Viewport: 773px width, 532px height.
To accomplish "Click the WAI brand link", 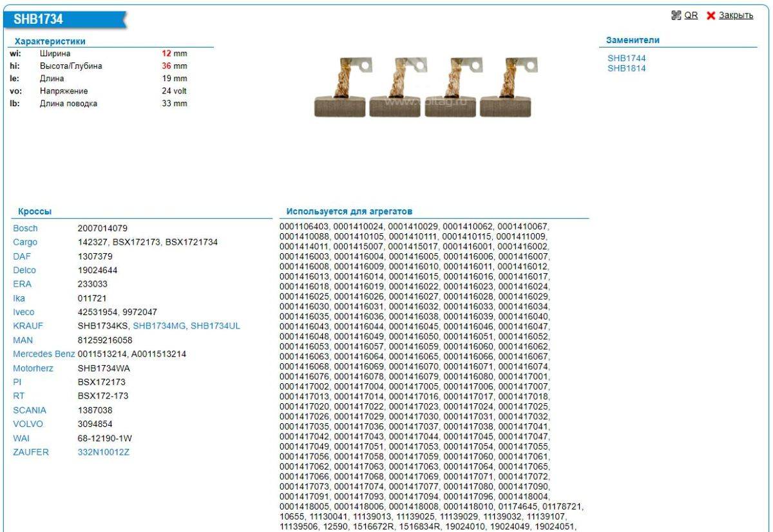I will click(x=21, y=439).
